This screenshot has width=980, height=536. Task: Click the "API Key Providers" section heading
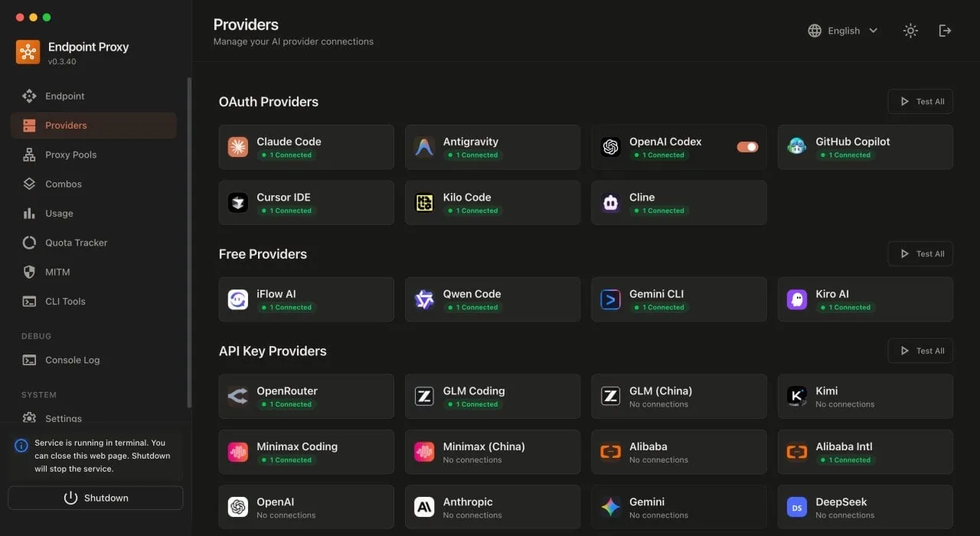point(273,351)
